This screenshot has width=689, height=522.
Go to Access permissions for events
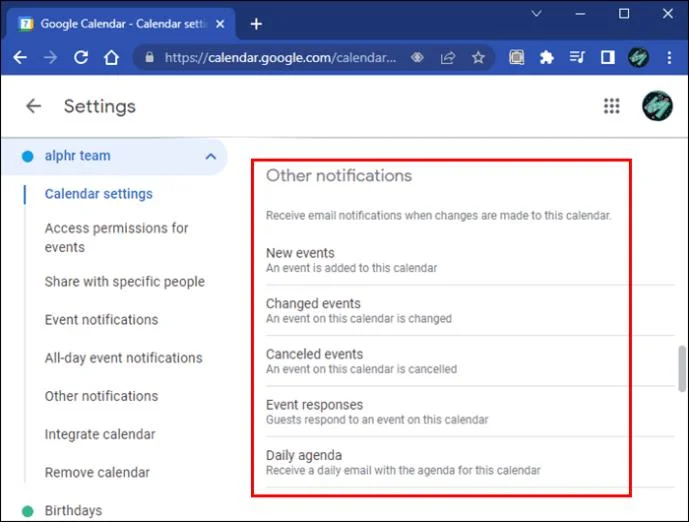116,237
